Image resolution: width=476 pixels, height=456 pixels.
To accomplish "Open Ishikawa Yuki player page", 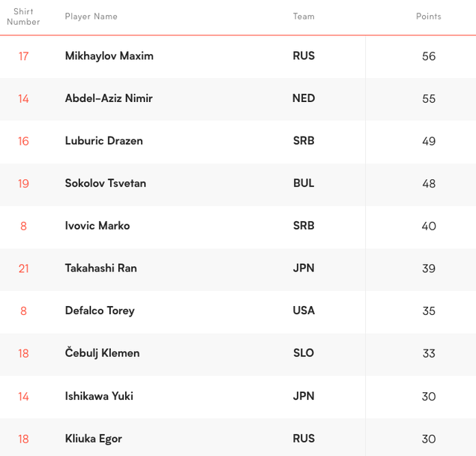I will pos(99,396).
